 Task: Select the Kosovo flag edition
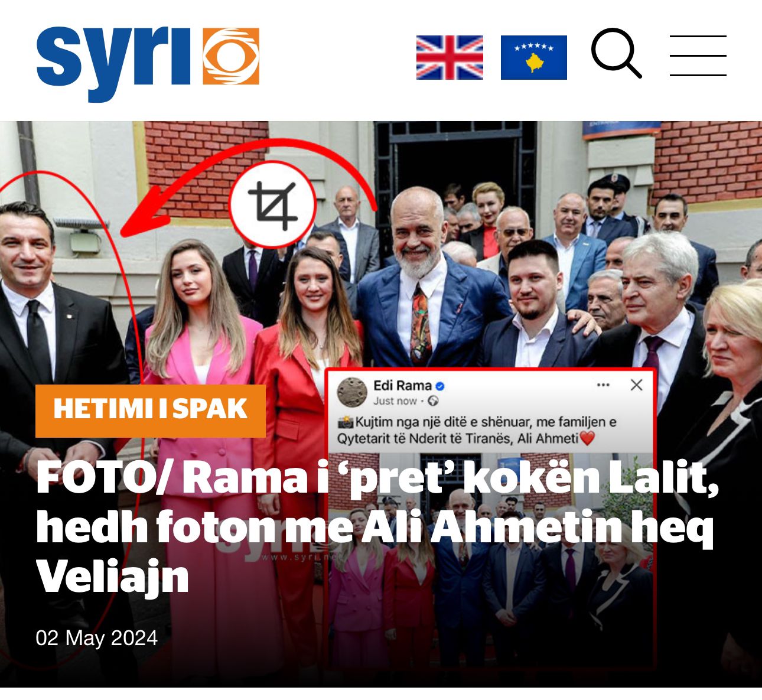[x=534, y=57]
